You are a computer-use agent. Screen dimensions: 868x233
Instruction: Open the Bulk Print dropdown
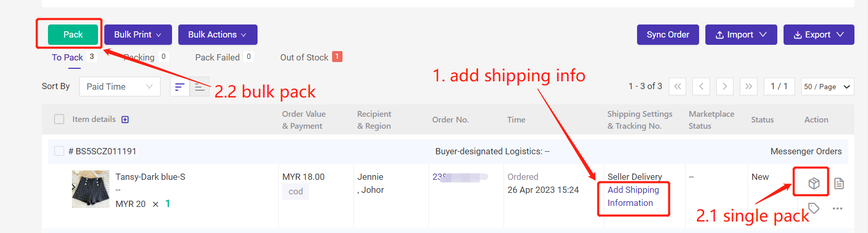[138, 34]
